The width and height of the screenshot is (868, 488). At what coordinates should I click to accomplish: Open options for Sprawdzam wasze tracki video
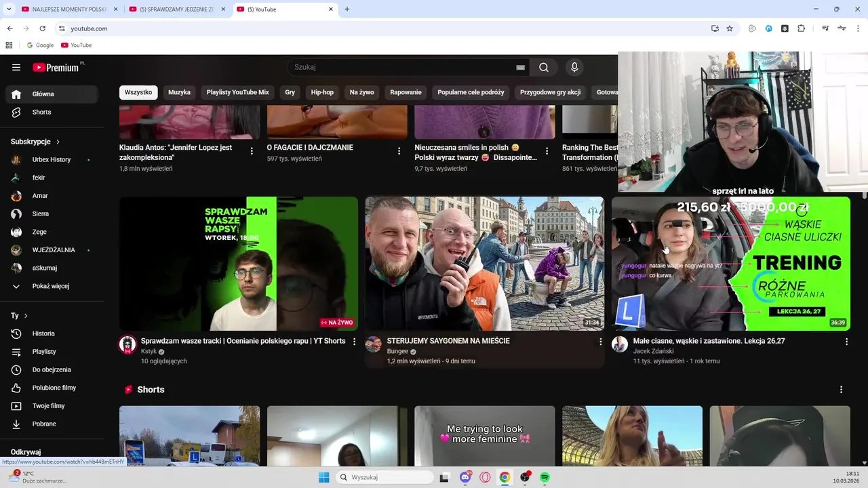click(354, 342)
